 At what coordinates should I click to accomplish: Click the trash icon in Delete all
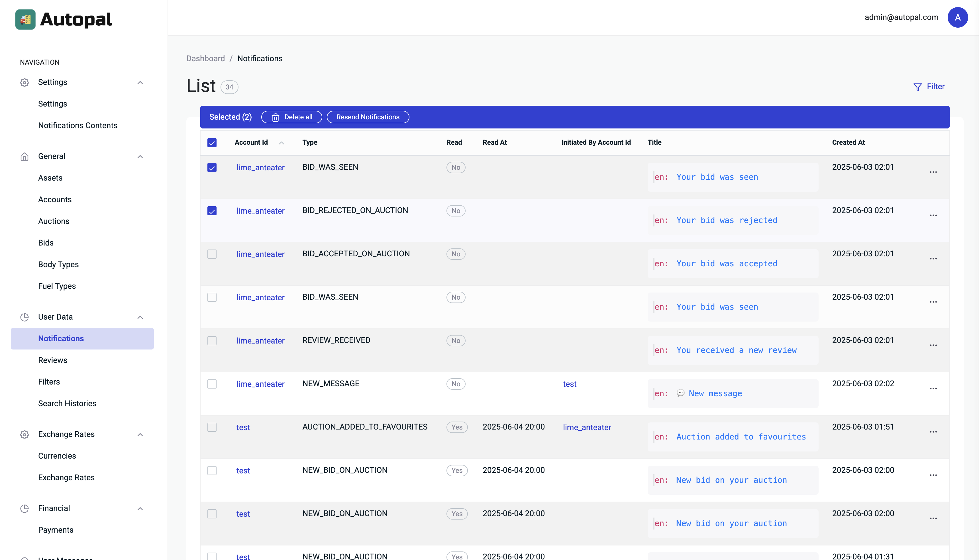(x=276, y=117)
